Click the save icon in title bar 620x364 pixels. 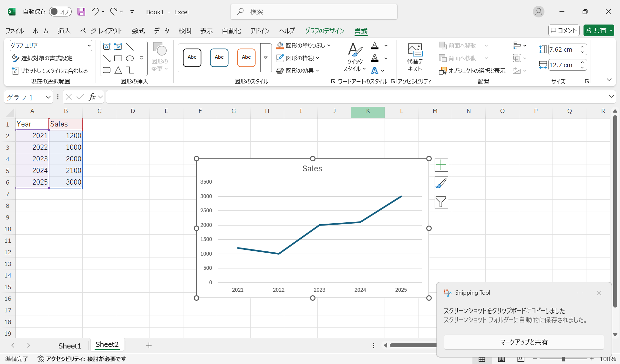pos(81,12)
